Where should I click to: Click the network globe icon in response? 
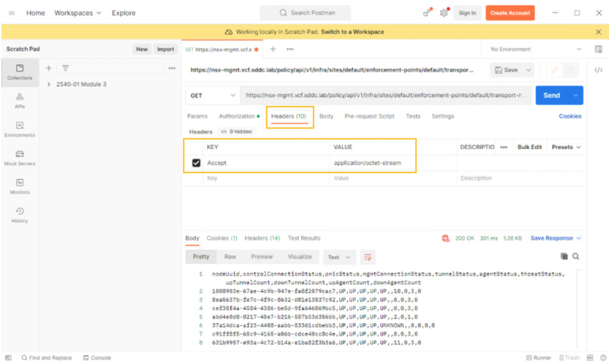(445, 238)
